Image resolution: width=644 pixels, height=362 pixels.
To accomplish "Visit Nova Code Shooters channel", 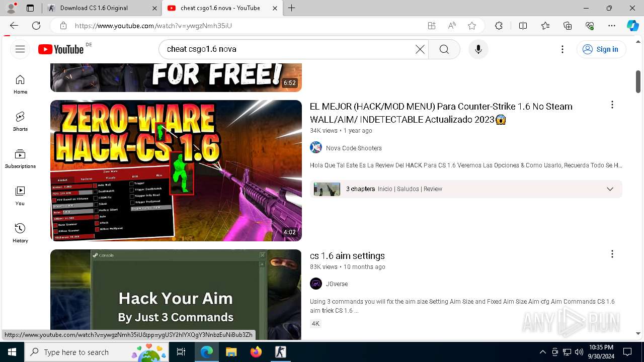I will pyautogui.click(x=354, y=148).
